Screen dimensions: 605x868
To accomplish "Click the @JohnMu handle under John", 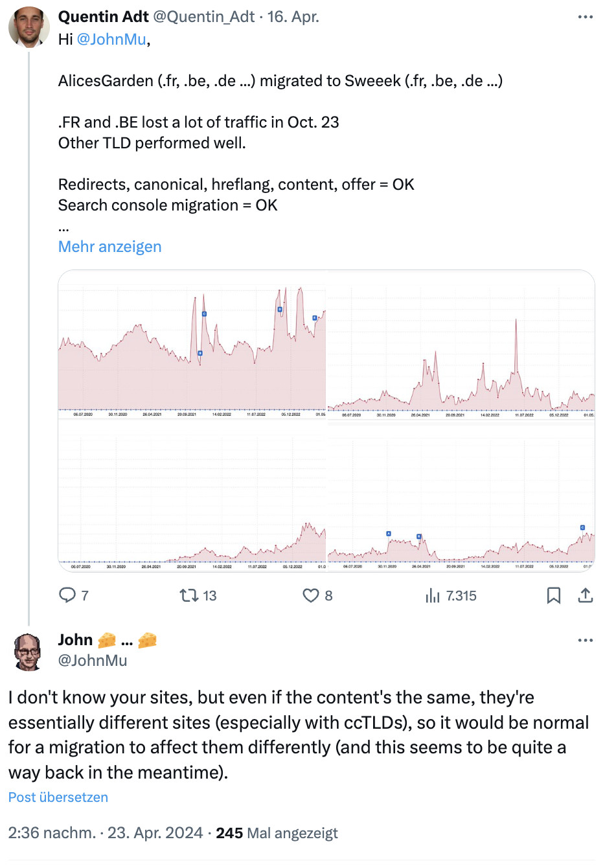I will [x=93, y=660].
